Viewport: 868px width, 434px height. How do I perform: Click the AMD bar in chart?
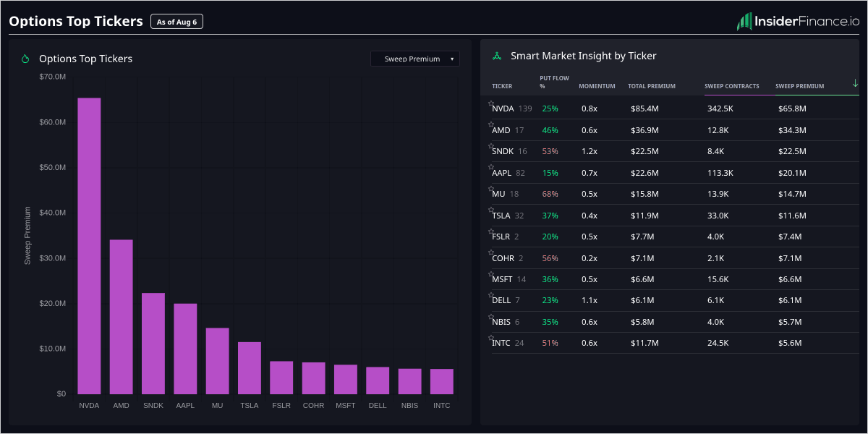[x=121, y=317]
